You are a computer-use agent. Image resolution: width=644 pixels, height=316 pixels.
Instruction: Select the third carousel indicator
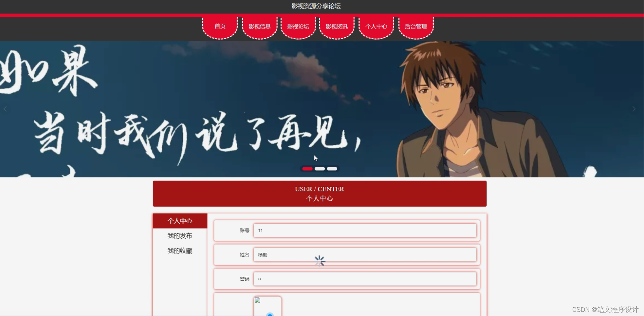[332, 169]
